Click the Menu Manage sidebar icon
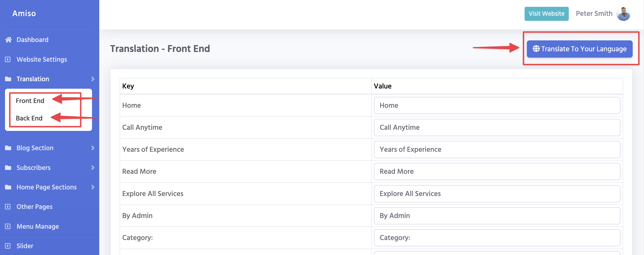The image size is (644, 255). click(8, 226)
